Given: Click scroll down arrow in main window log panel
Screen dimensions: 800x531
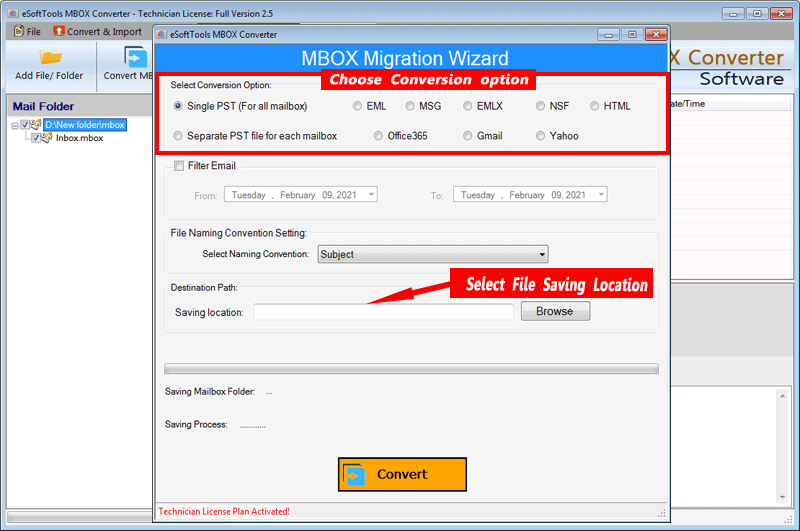Looking at the screenshot, I should point(782,497).
